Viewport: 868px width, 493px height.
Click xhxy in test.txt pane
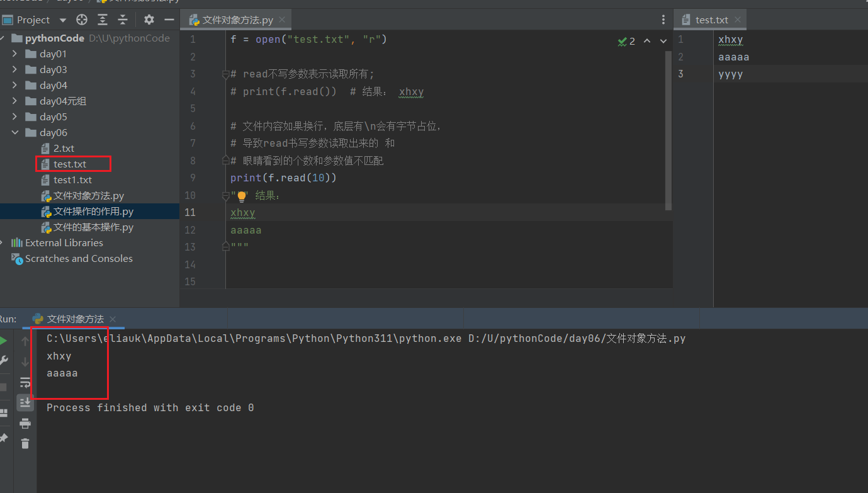[730, 40]
